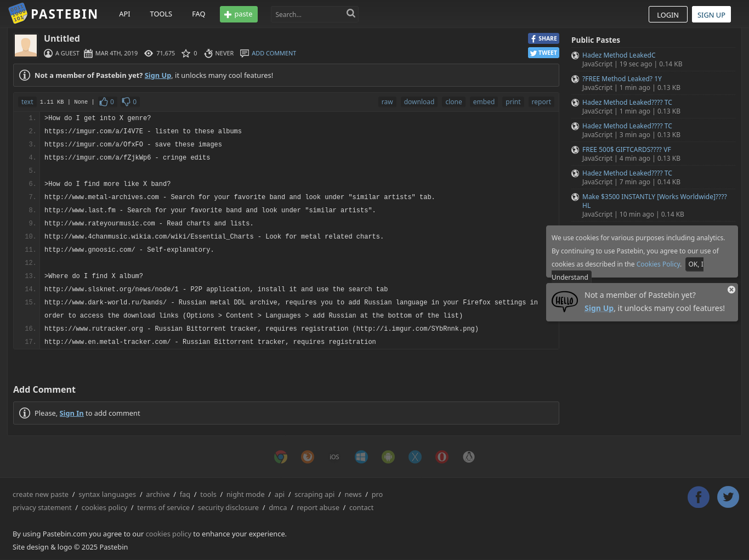Click the ADD COMMENT link
The width and height of the screenshot is (749, 560).
click(274, 53)
